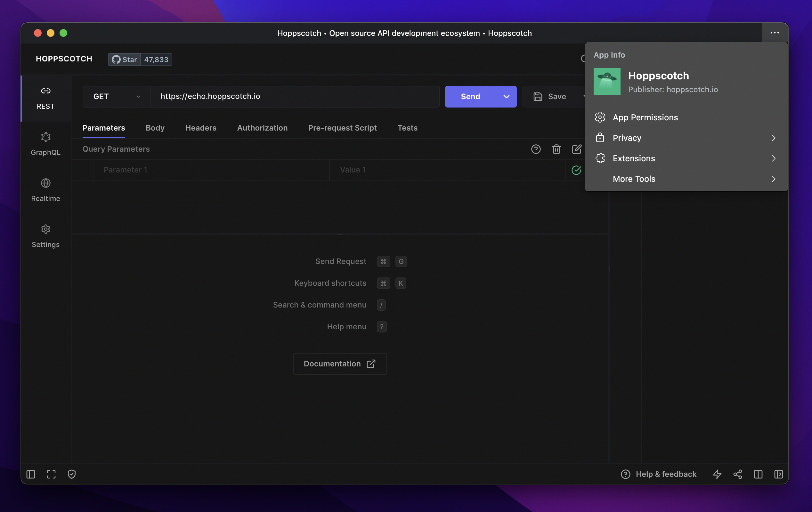Open bulk edit for query parameters
812x512 pixels.
pyautogui.click(x=576, y=149)
